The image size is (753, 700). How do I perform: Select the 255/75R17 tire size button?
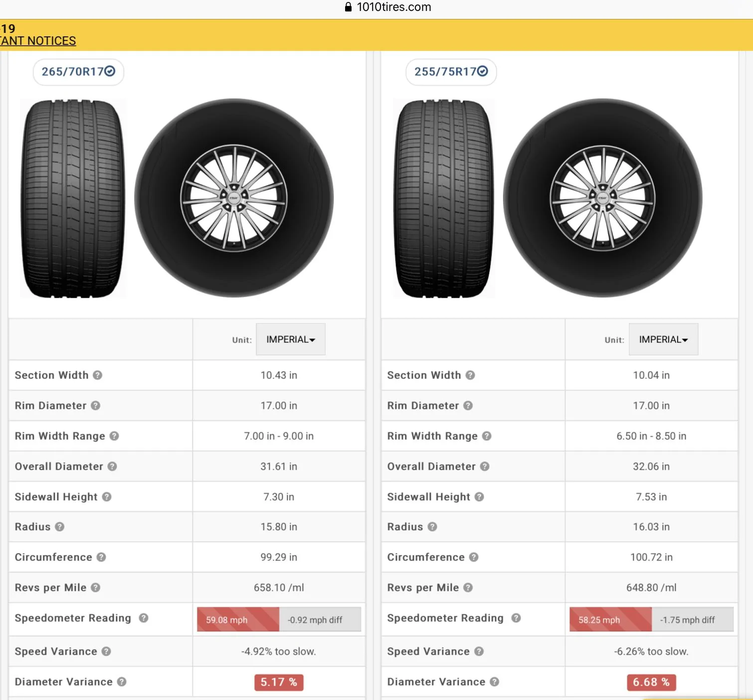451,72
